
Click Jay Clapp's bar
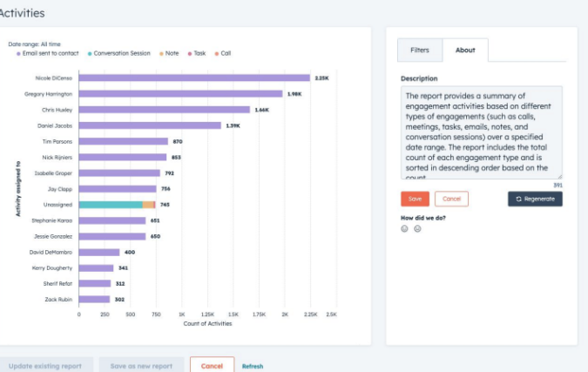coord(118,189)
